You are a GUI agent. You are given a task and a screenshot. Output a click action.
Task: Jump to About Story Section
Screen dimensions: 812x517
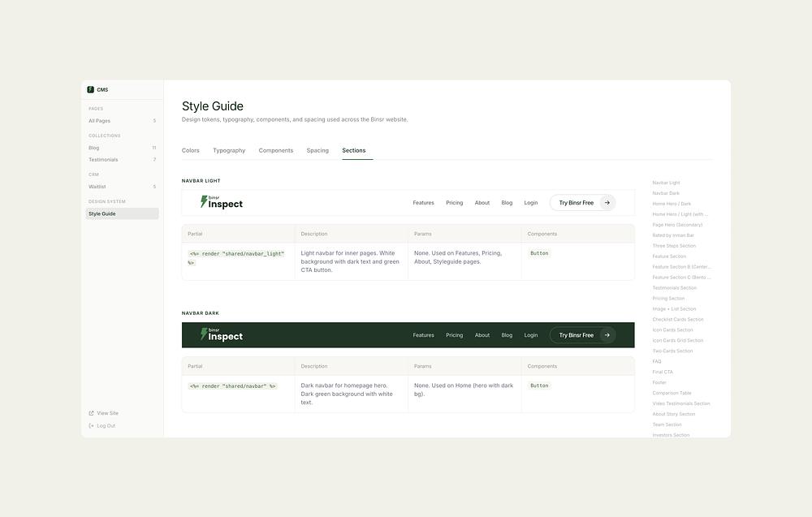pos(674,414)
